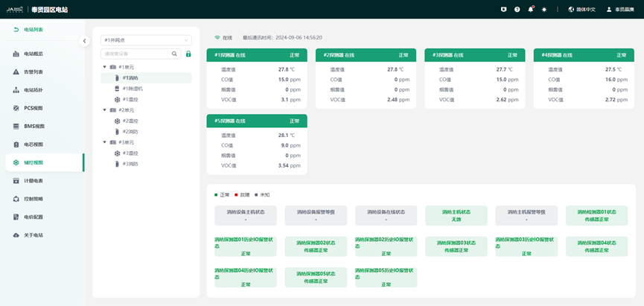Click the 告警列表 warning icon
Screen dimensions: 644x306
pos(16,72)
